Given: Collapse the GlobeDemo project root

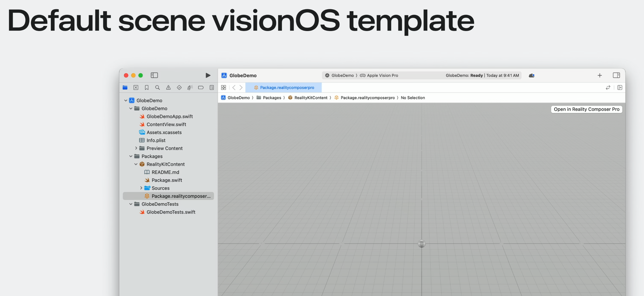Looking at the screenshot, I should [x=126, y=100].
